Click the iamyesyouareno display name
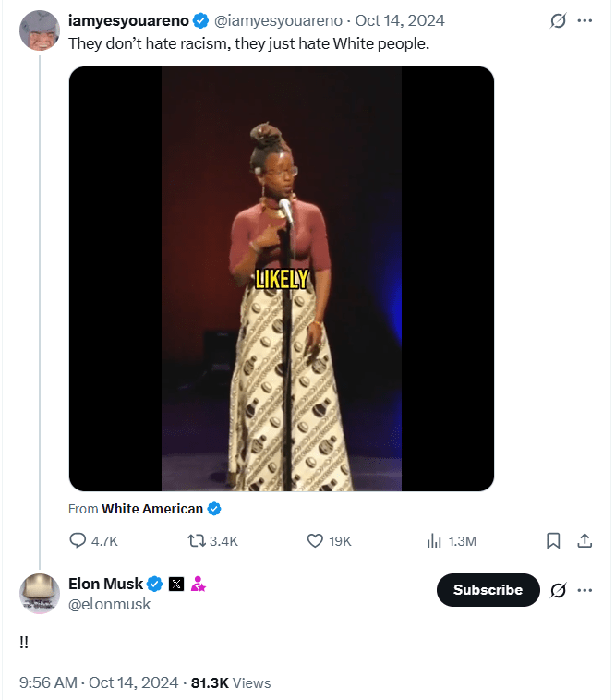Screen dimensions: 615x700 [128, 20]
